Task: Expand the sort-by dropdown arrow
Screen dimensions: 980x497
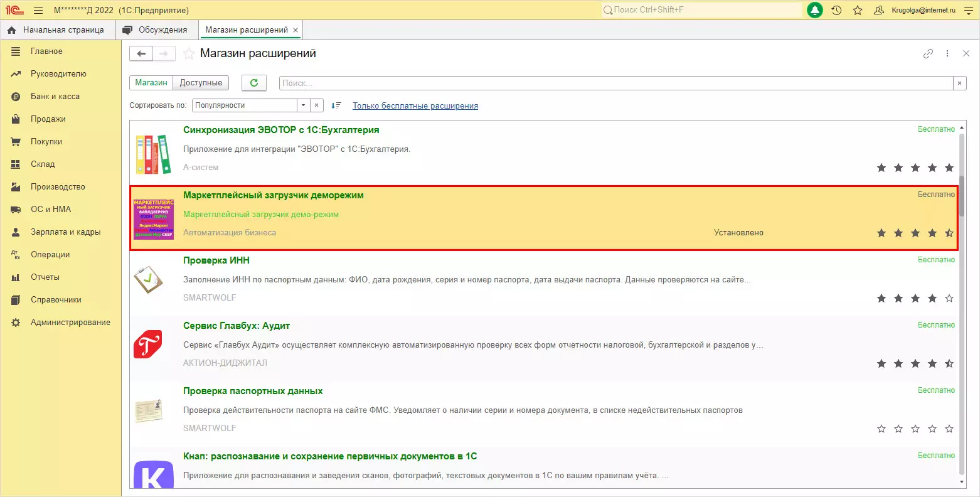Action: click(x=303, y=105)
